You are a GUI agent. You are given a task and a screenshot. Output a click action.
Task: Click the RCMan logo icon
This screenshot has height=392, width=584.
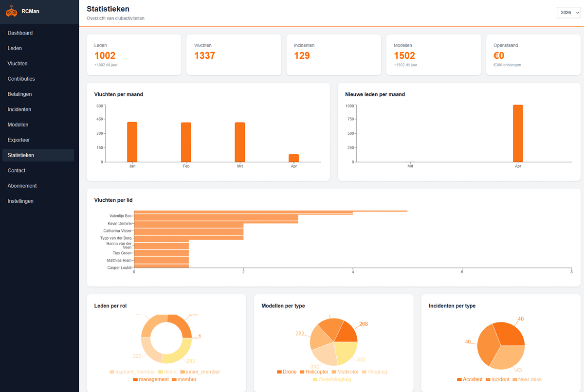tap(11, 11)
